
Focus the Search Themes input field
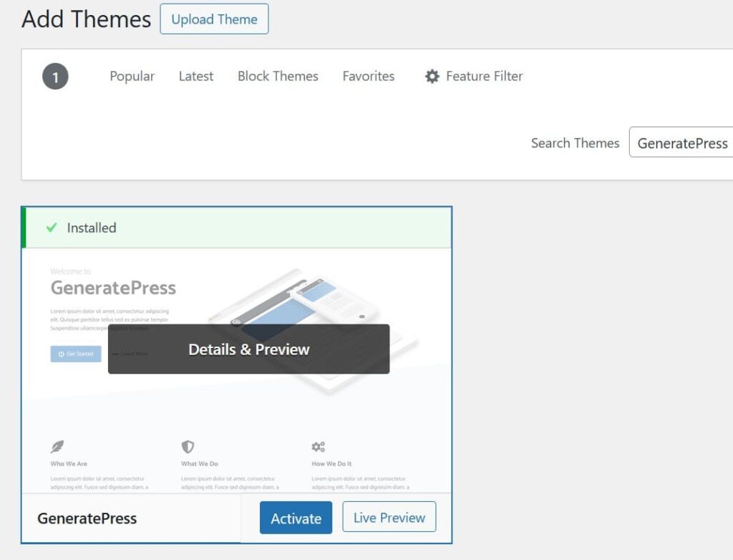pyautogui.click(x=681, y=143)
